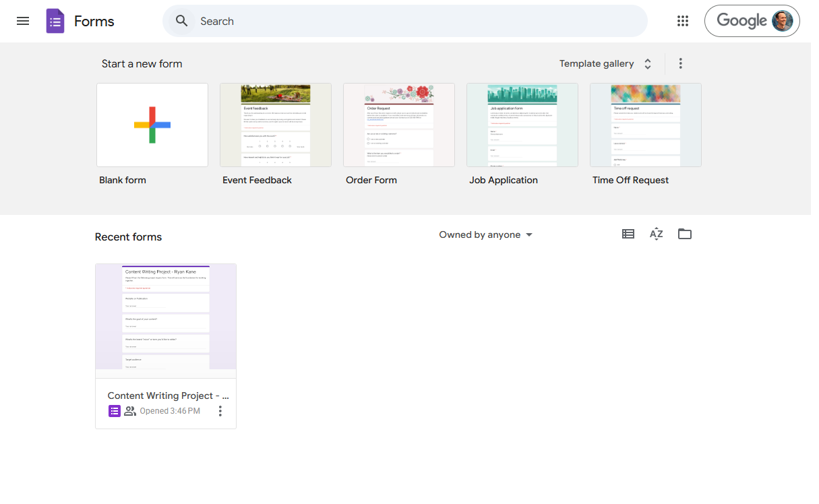Viewport: 819px width, 504px height.
Task: Open the Owned by anyone filter dropdown
Action: click(485, 234)
